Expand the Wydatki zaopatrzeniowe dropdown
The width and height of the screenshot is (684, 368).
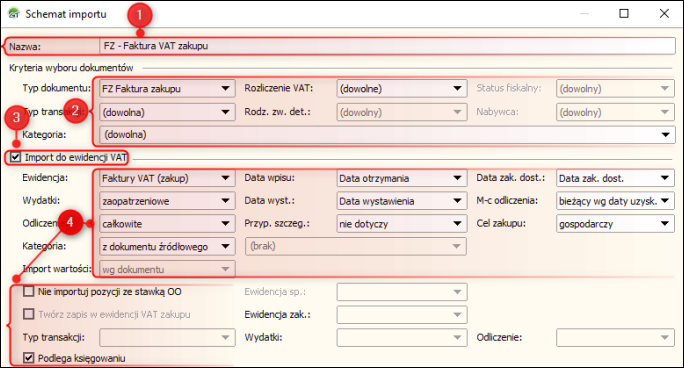pyautogui.click(x=167, y=201)
